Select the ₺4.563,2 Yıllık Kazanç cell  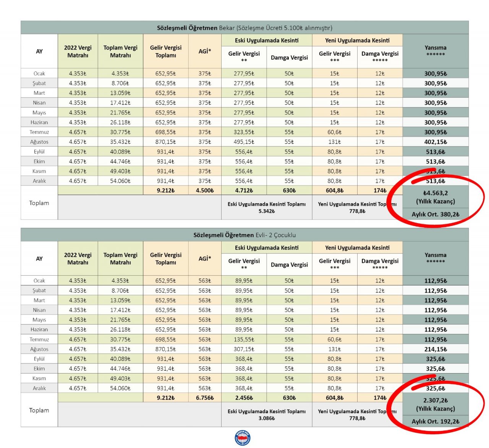[x=435, y=197]
